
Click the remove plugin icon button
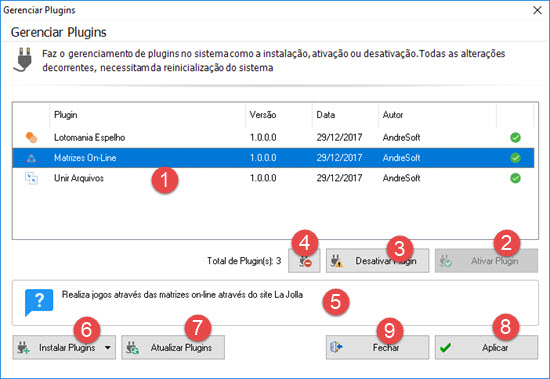(x=304, y=261)
